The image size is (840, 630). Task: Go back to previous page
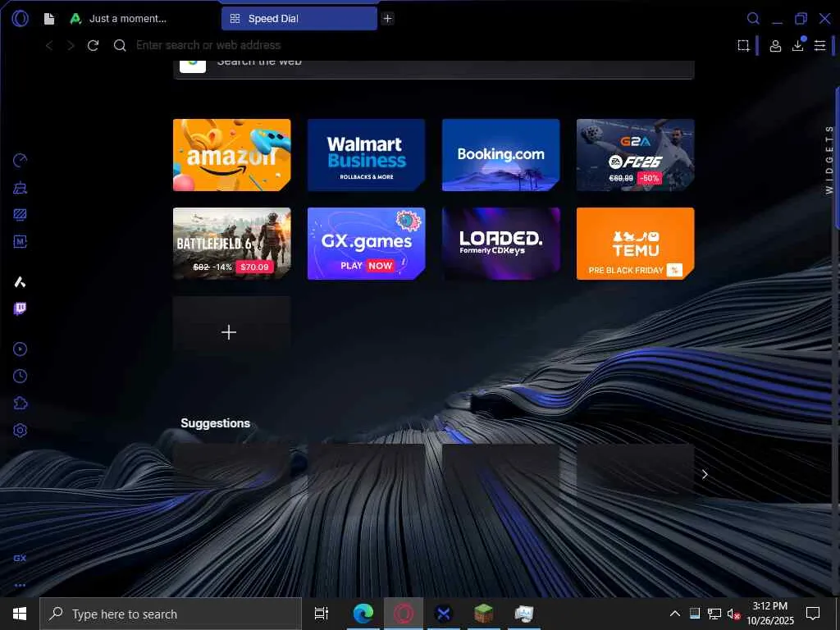[49, 46]
